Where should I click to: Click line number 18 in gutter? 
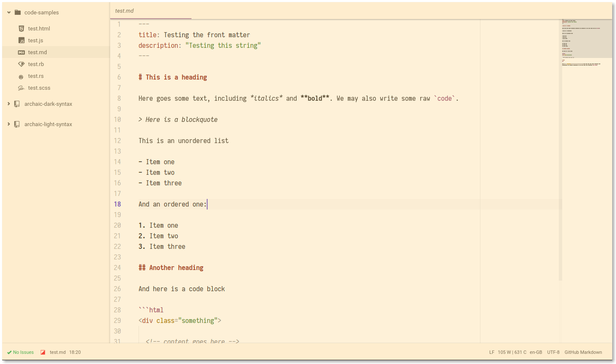click(117, 204)
